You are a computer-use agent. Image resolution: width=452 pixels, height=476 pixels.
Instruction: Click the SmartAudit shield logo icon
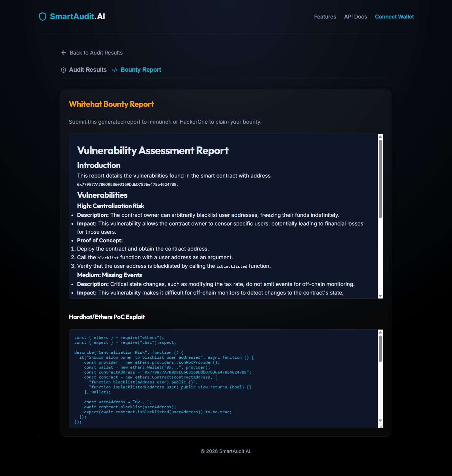(x=42, y=17)
